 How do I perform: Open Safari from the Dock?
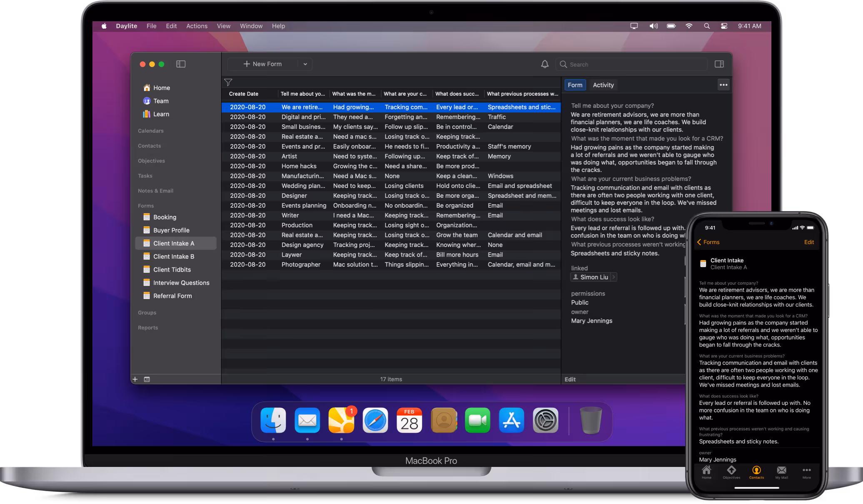(375, 420)
